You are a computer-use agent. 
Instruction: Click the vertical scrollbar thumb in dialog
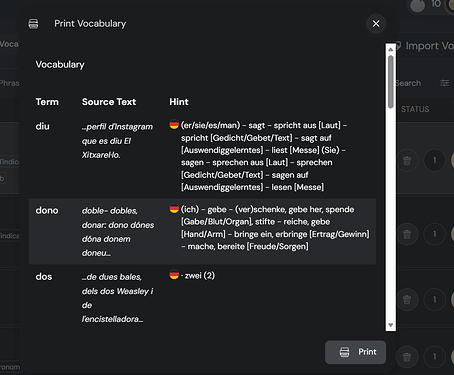pyautogui.click(x=391, y=82)
